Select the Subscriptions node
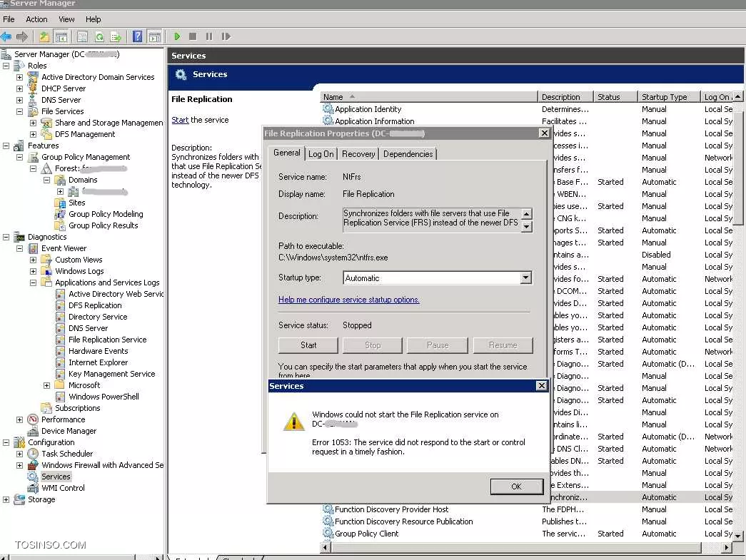The image size is (746, 560). point(78,408)
